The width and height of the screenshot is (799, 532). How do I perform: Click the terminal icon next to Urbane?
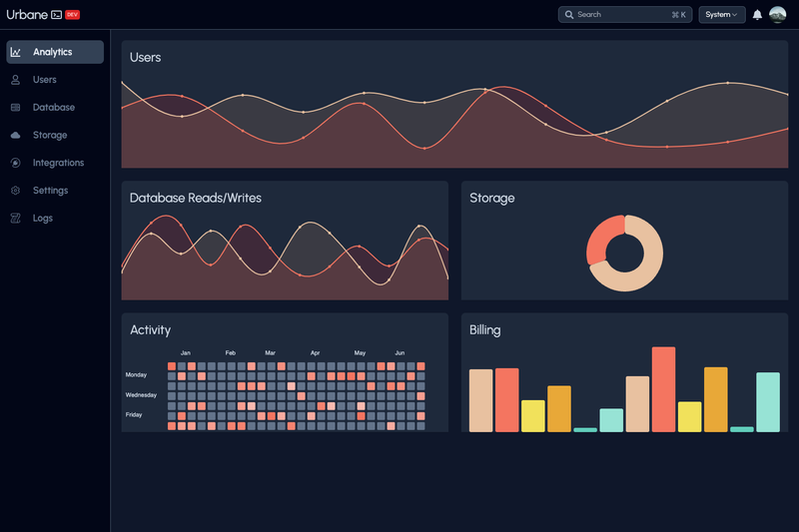(57, 15)
